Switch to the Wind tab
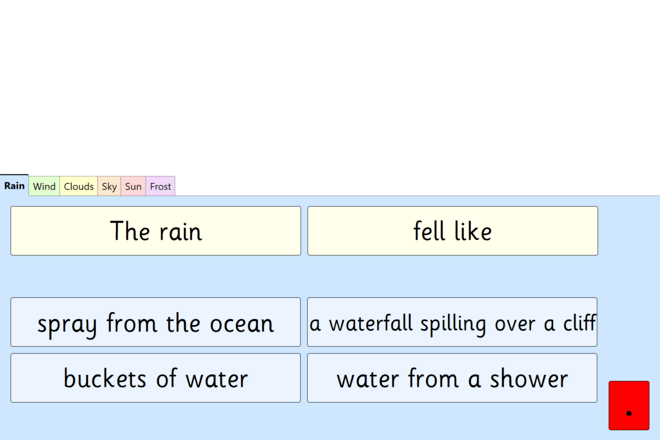The height and width of the screenshot is (440, 660). 44,186
